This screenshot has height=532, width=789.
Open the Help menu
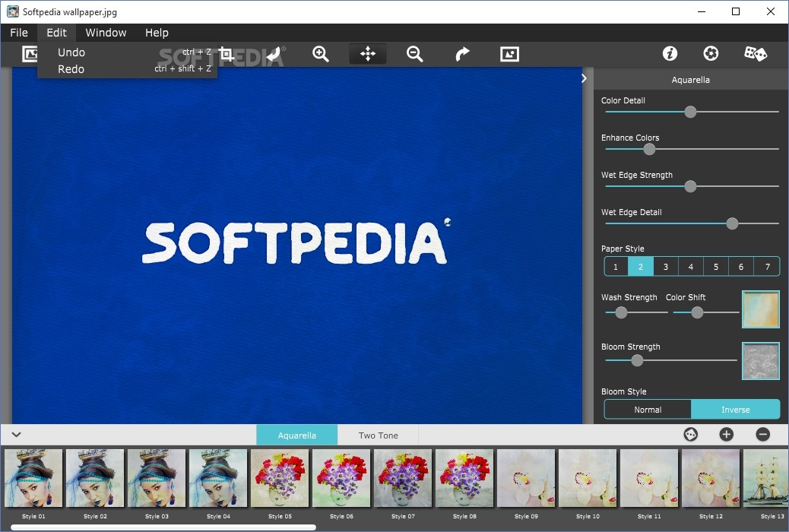157,33
